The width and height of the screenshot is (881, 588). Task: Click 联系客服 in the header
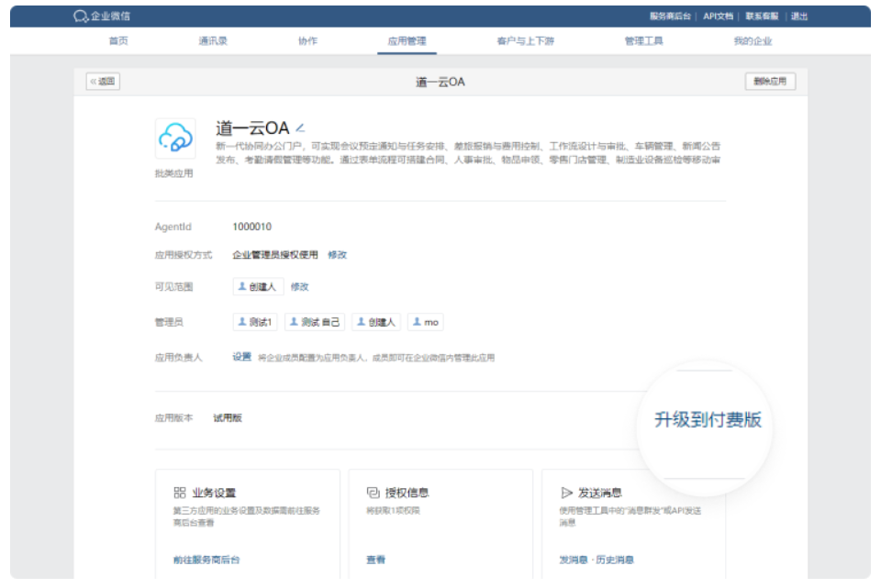click(x=762, y=17)
